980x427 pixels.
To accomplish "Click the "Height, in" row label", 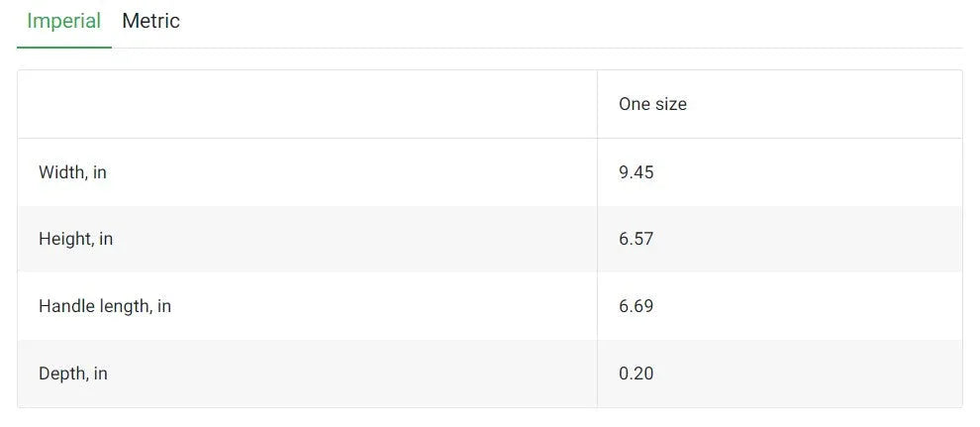I will coord(75,239).
